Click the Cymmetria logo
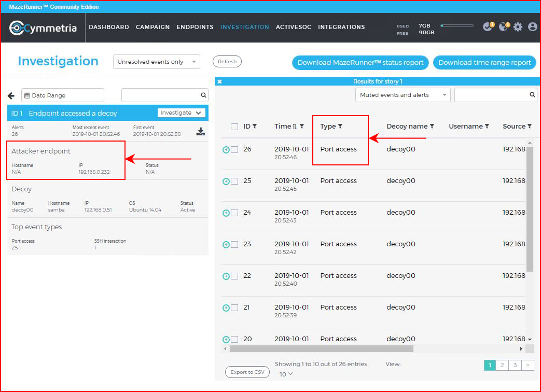Viewport: 541px width, 392px height. click(43, 28)
